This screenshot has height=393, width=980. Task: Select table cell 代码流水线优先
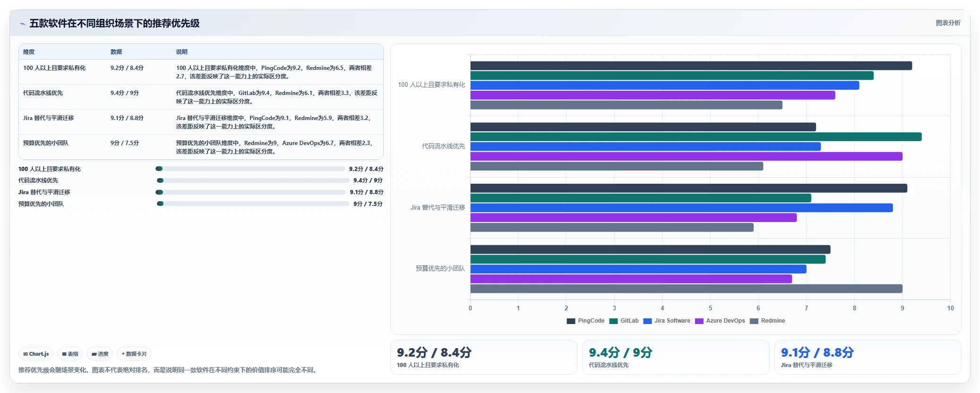coord(43,93)
